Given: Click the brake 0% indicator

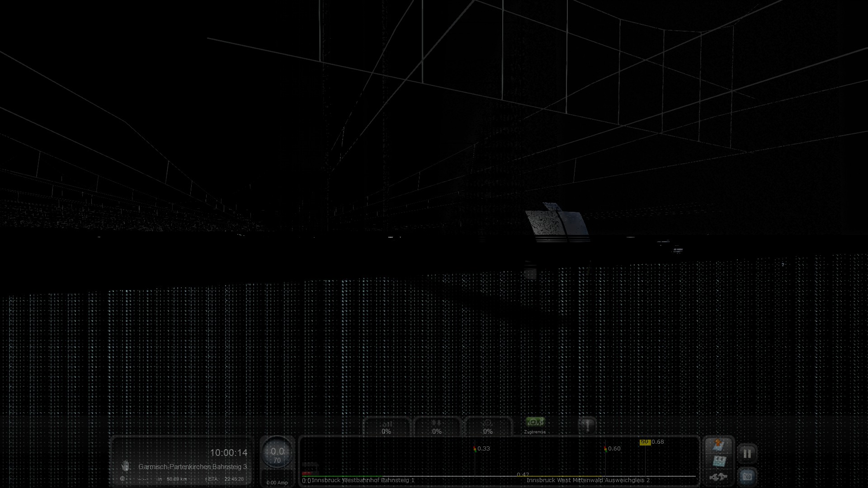Looking at the screenshot, I should [x=487, y=427].
